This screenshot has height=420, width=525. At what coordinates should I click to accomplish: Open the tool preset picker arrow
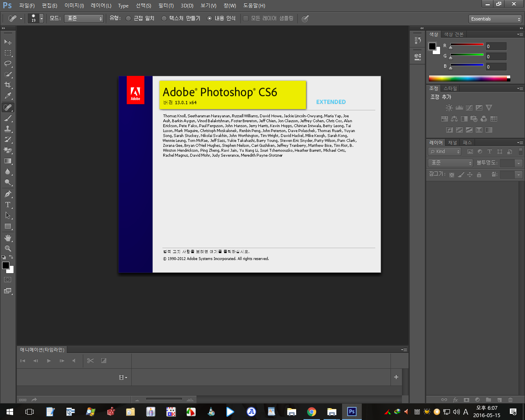pyautogui.click(x=21, y=18)
